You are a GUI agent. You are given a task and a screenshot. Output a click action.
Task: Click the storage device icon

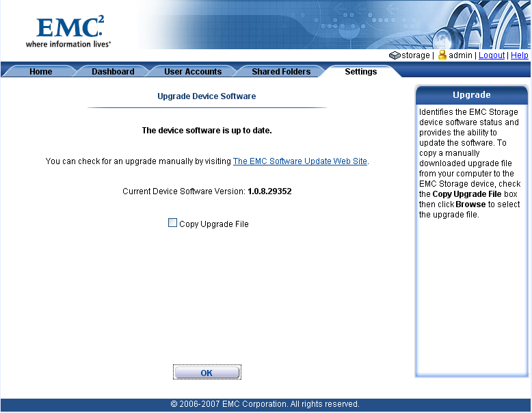(395, 55)
